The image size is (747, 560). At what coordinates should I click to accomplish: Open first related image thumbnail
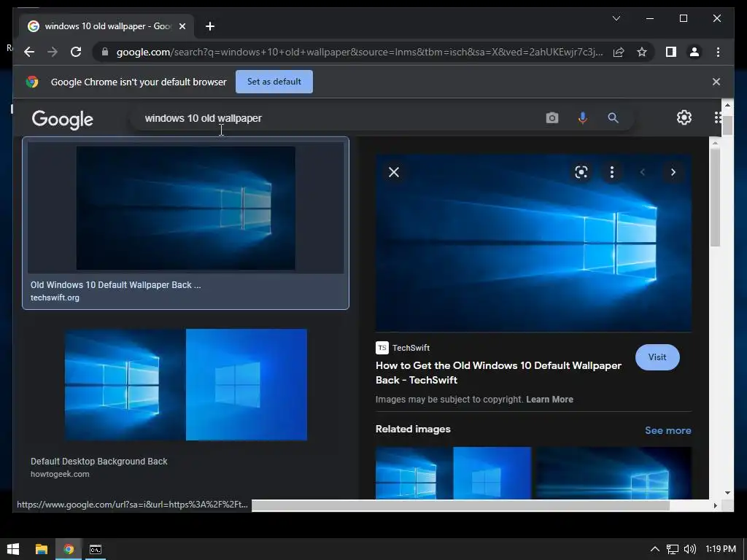pyautogui.click(x=453, y=472)
